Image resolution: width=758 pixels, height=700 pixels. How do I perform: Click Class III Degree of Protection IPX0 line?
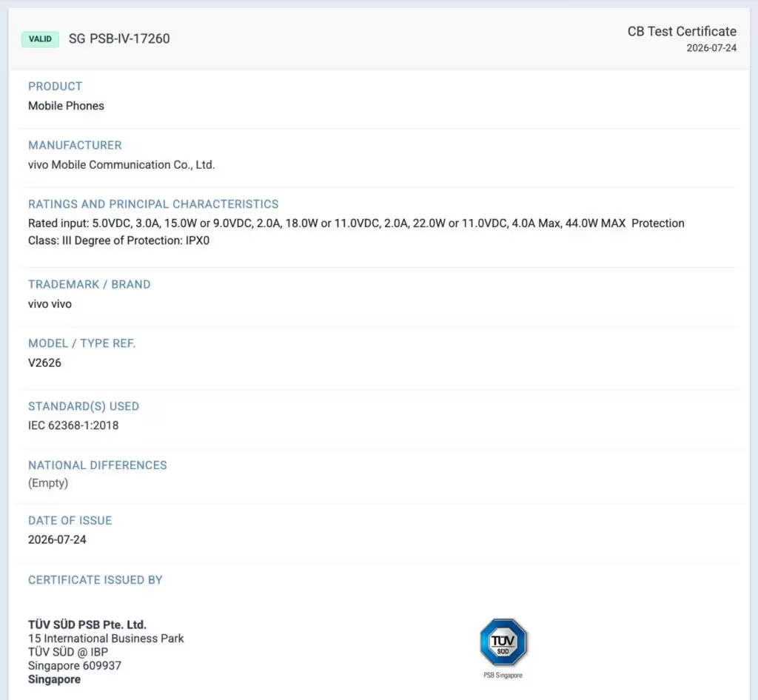point(118,240)
